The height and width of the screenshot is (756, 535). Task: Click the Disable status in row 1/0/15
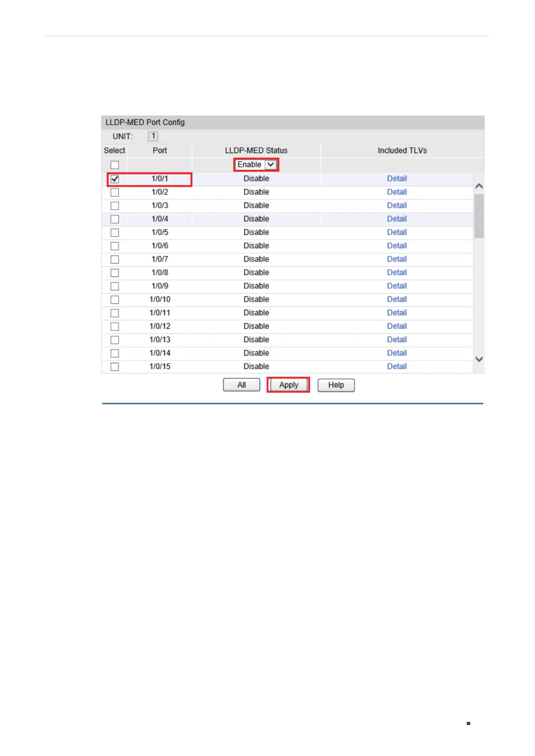(x=256, y=367)
